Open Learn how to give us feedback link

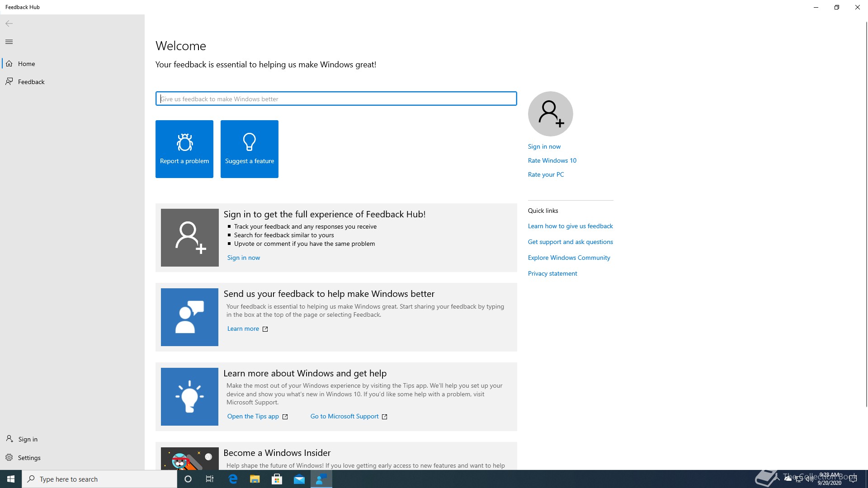coord(570,226)
